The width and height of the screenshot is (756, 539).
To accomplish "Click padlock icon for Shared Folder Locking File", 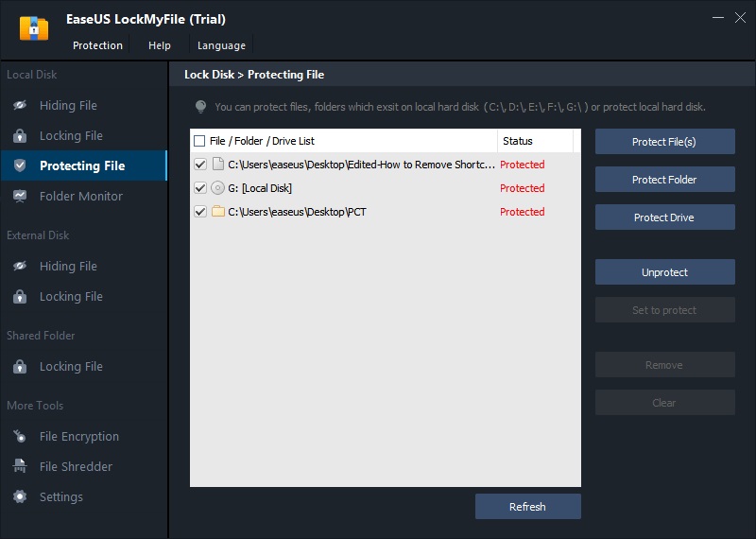I will (20, 366).
